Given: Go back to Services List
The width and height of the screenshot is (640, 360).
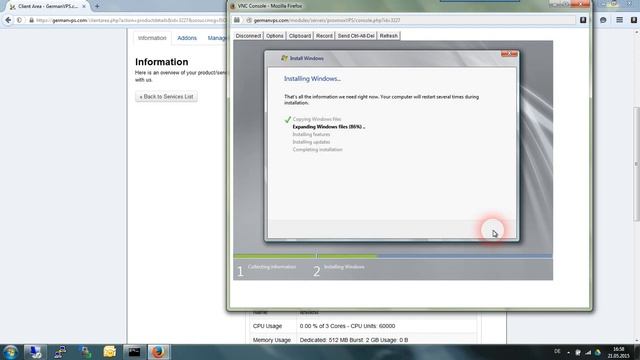Looking at the screenshot, I should [x=166, y=97].
